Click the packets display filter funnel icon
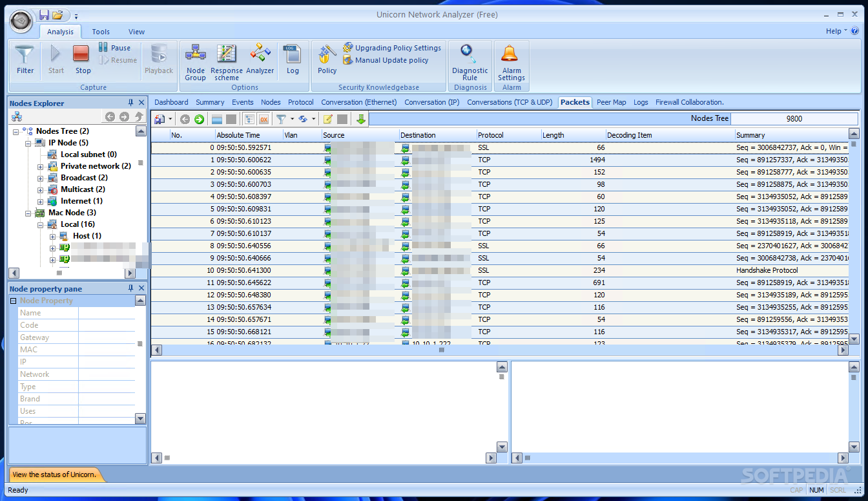This screenshot has width=868, height=501. click(281, 119)
